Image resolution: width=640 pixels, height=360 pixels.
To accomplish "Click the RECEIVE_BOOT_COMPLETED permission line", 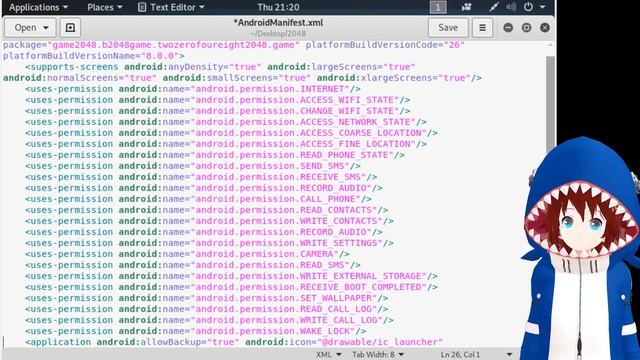I will 231,287.
